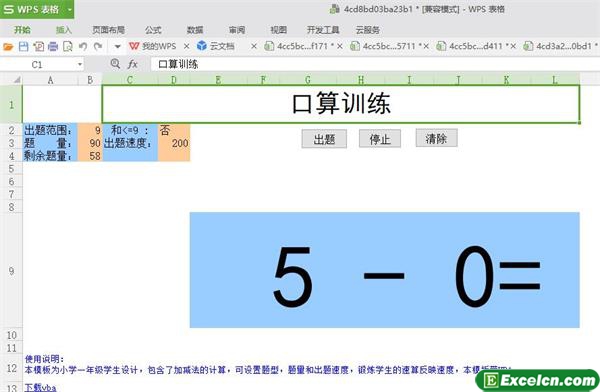Select row 1 header

click(11, 104)
